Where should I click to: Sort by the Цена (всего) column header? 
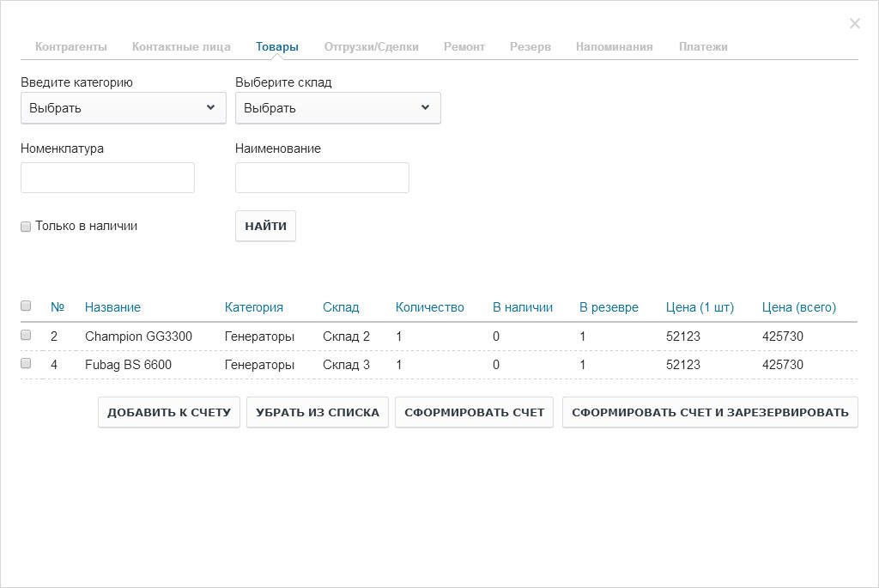tap(799, 307)
